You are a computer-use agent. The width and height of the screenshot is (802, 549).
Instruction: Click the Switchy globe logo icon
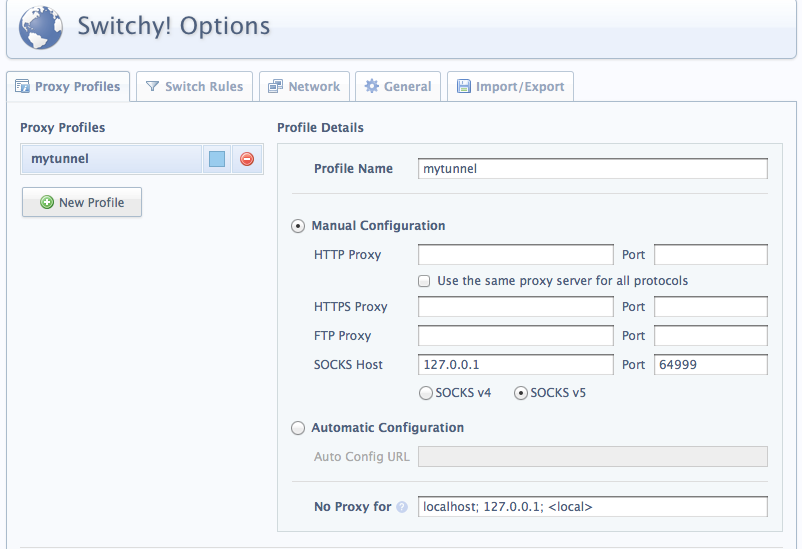point(41,28)
